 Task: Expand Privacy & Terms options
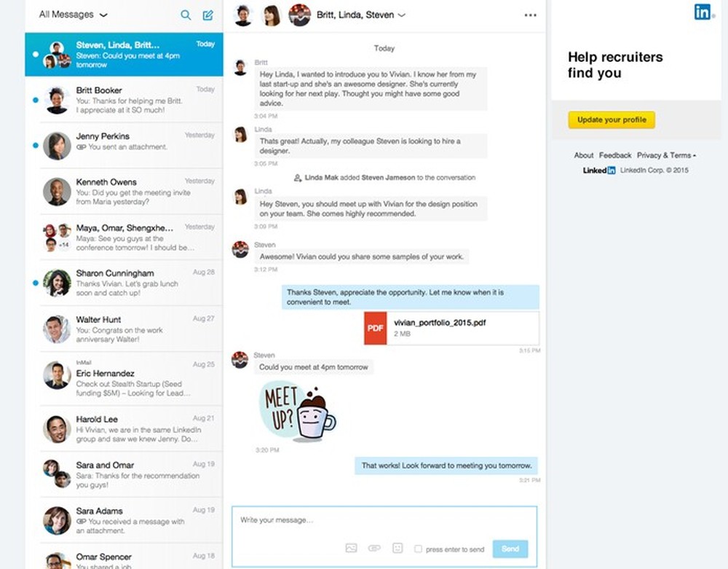(x=666, y=155)
